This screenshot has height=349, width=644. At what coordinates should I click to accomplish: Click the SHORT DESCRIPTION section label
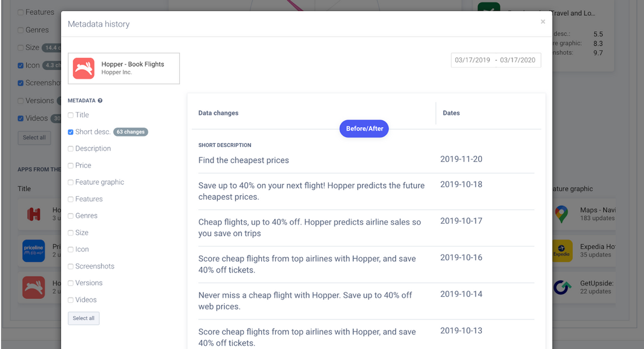tap(225, 145)
